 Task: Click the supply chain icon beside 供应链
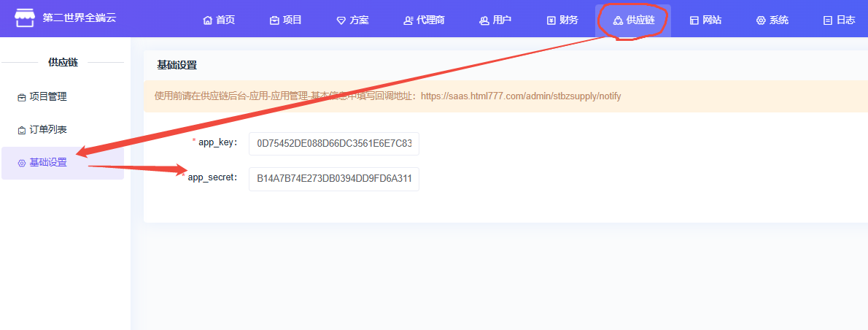click(618, 20)
